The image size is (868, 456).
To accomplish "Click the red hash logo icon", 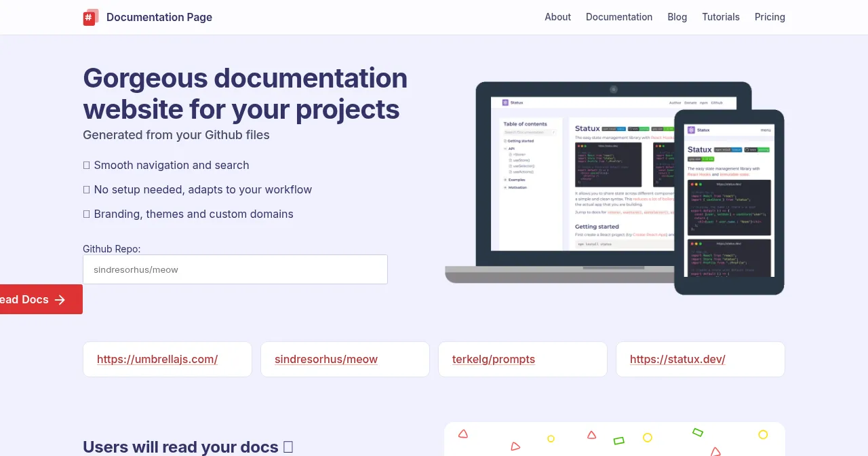I will tap(91, 17).
